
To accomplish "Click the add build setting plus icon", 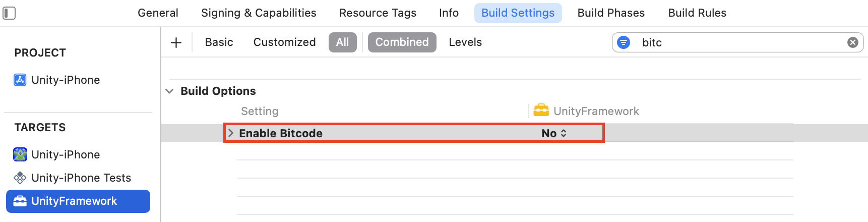I will pyautogui.click(x=176, y=43).
